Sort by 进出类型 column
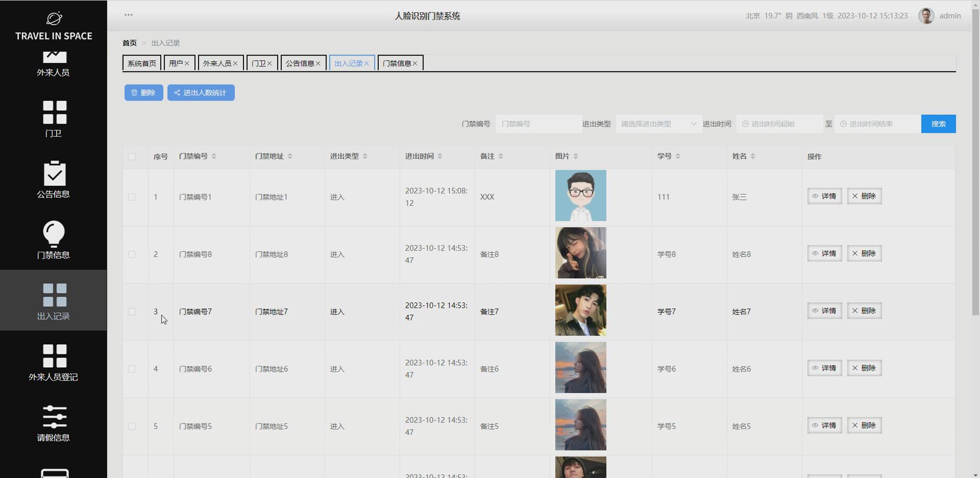Image resolution: width=980 pixels, height=478 pixels. tap(365, 156)
